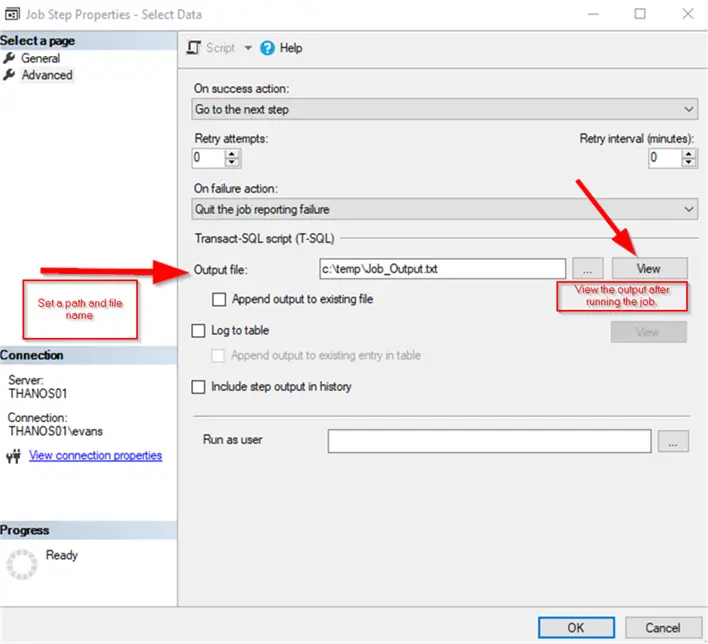Click the Ready progress spinner icon
This screenshot has width=708, height=644.
point(21,565)
